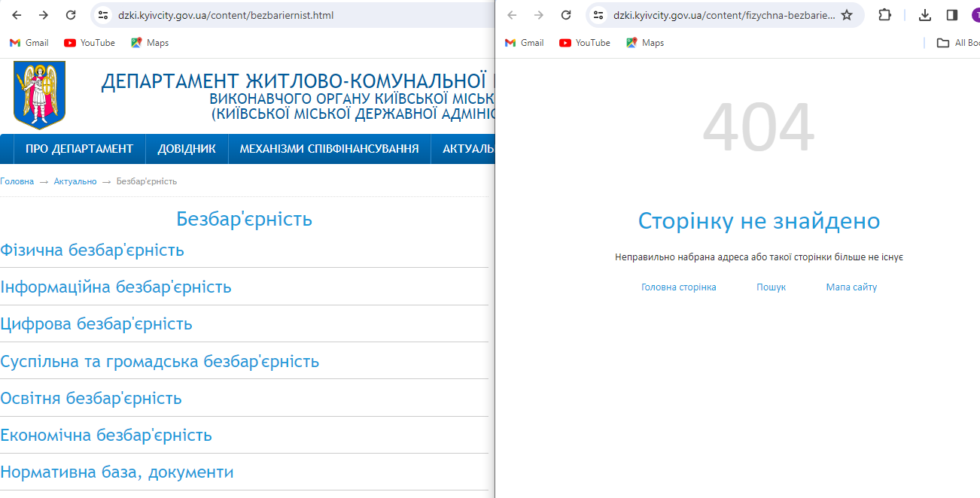
Task: Open the ПРО ДЕПАРТАМЕНТ menu
Action: [x=79, y=148]
